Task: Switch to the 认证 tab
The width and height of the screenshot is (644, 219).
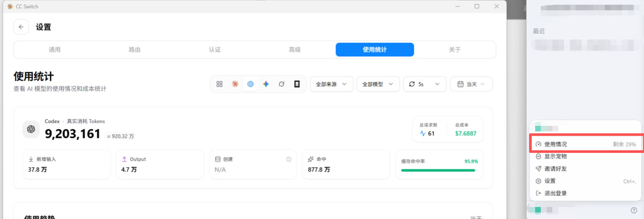Action: (215, 50)
